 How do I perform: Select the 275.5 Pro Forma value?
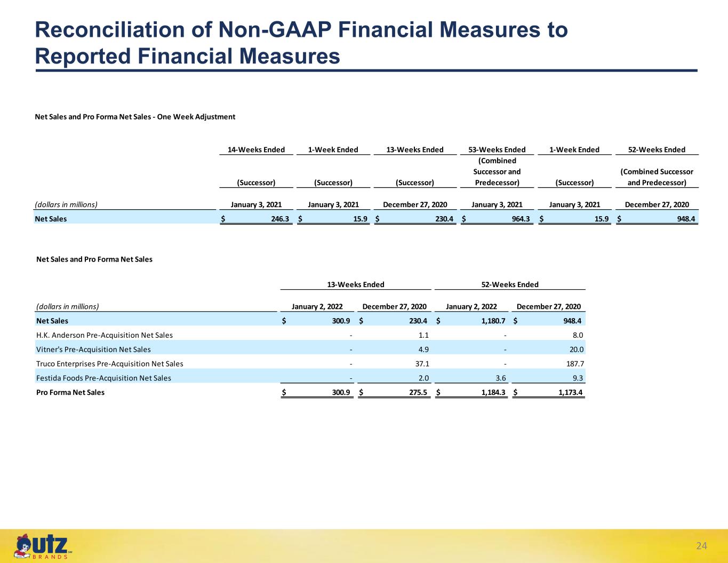pos(419,393)
